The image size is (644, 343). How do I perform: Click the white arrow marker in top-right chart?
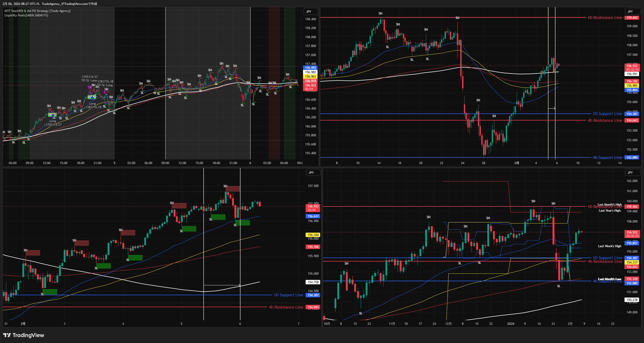pos(551,108)
